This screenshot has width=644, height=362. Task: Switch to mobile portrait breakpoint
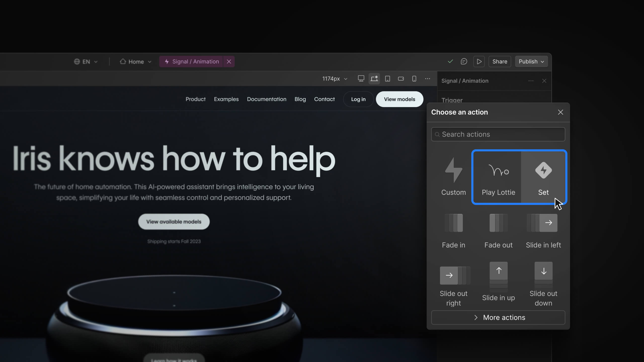414,79
